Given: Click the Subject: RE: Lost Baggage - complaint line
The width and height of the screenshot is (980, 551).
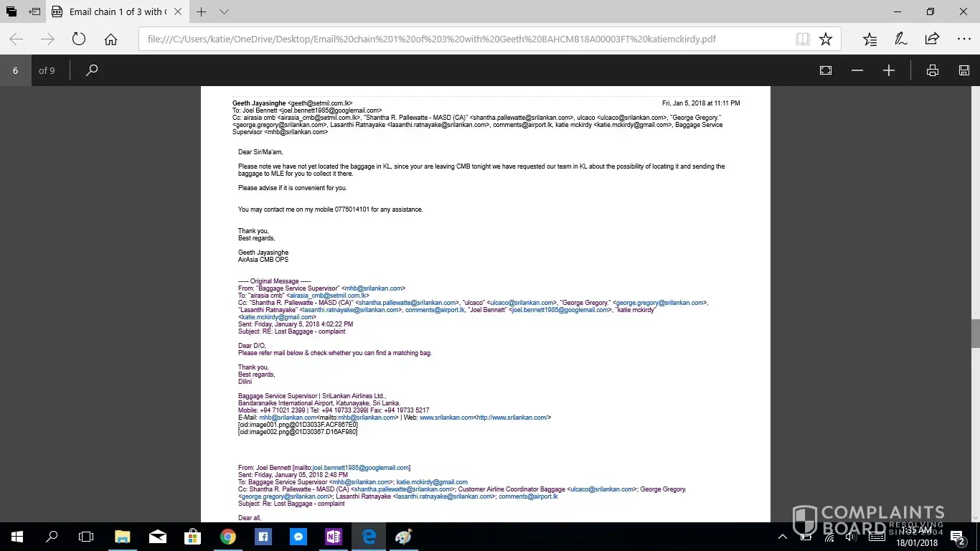Looking at the screenshot, I should (292, 331).
